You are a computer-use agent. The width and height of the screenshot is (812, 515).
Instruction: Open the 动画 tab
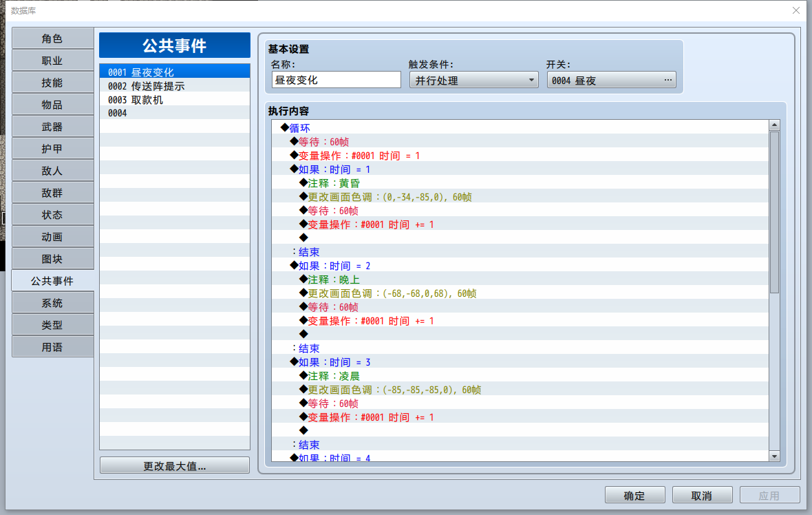(x=52, y=237)
